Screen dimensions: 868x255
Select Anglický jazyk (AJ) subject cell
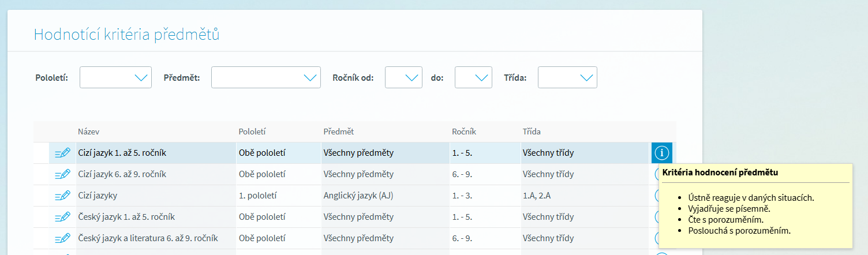(x=358, y=196)
